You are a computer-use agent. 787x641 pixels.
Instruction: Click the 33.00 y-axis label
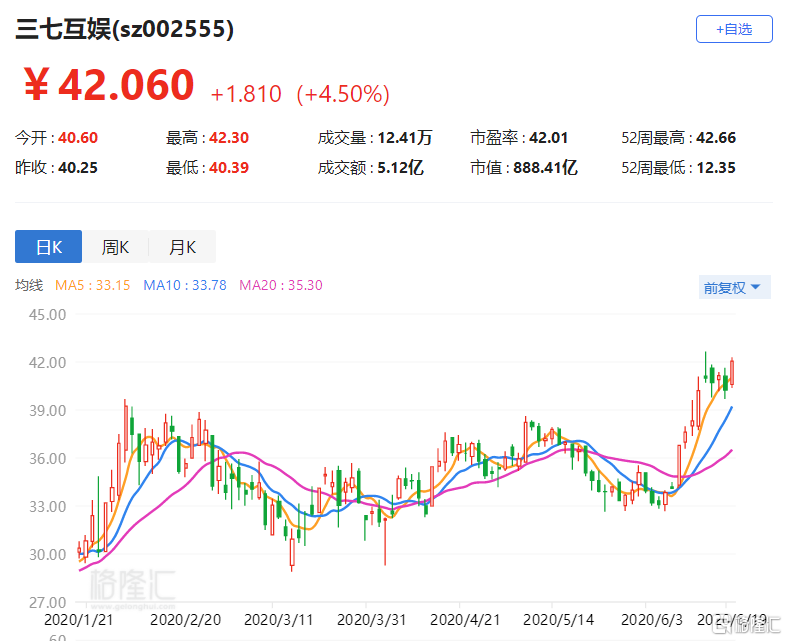[47, 506]
